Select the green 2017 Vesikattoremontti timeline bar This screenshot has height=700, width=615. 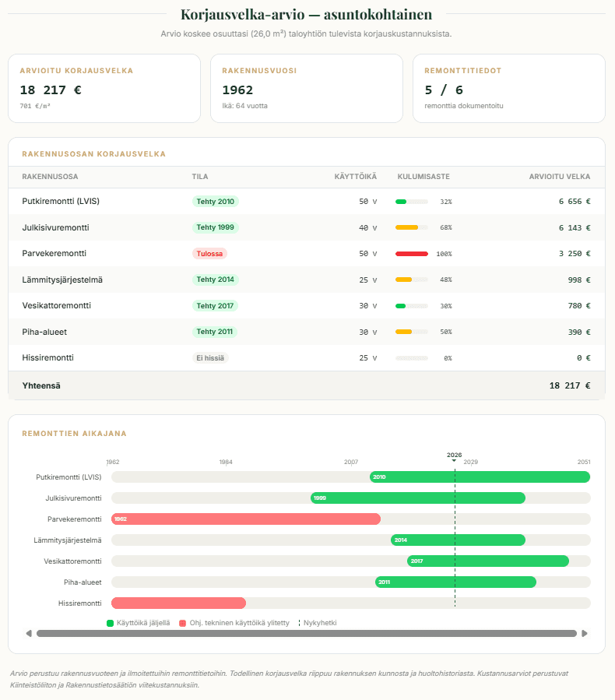pos(487,561)
